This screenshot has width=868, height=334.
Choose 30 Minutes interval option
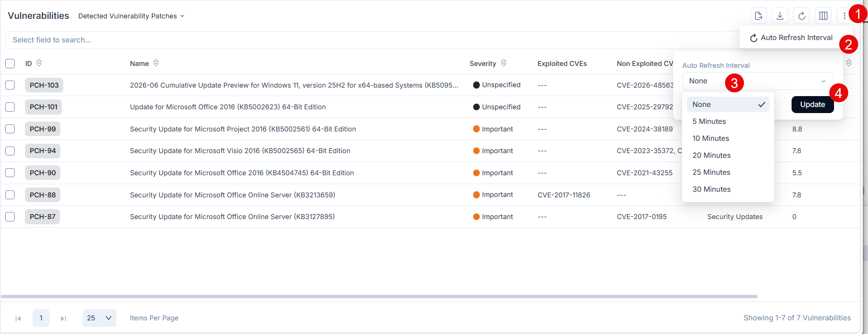(728, 189)
